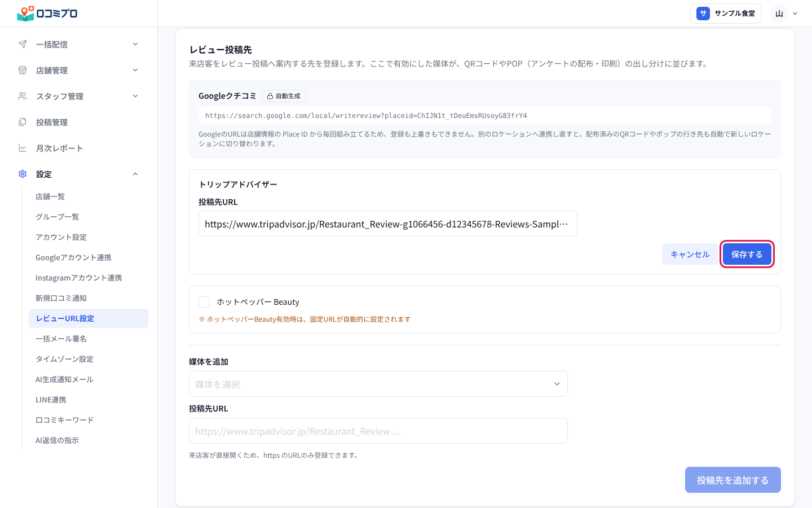Click the gear icon for 設定
812x508 pixels.
click(23, 174)
